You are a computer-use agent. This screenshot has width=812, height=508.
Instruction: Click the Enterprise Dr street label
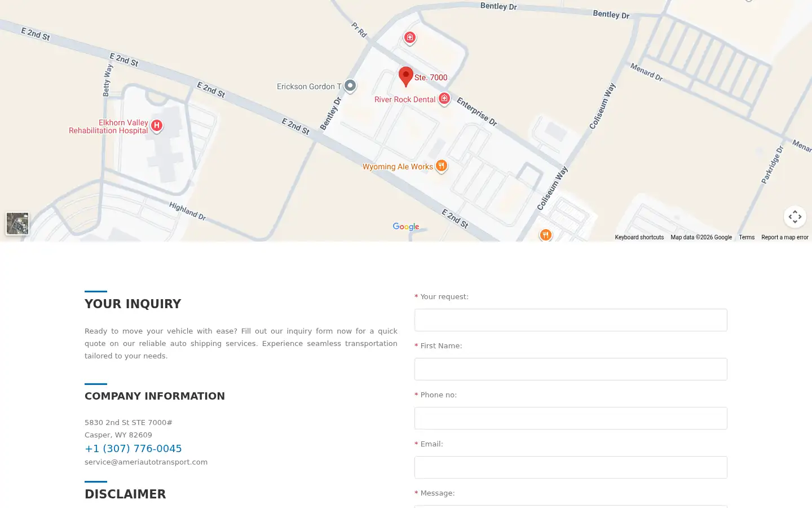click(477, 112)
